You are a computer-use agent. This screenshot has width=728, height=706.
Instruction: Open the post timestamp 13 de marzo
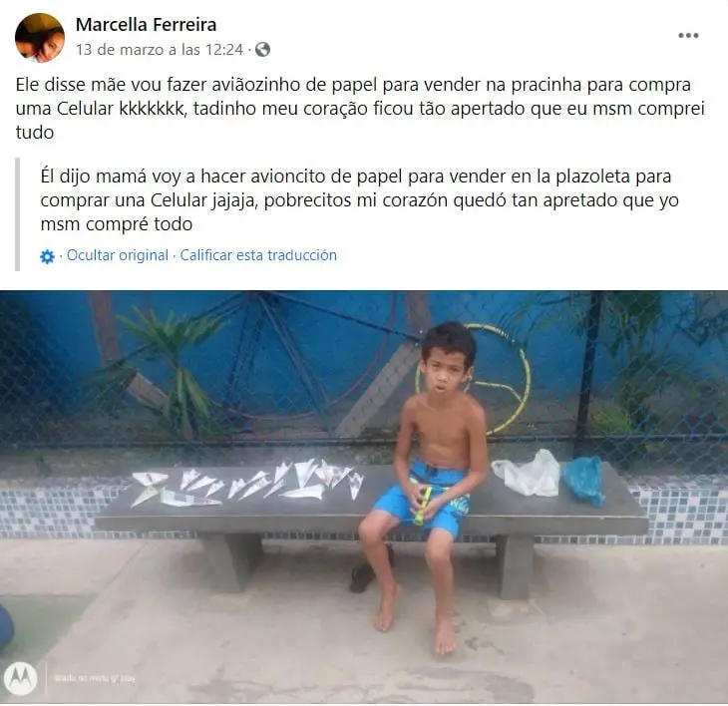pos(160,50)
